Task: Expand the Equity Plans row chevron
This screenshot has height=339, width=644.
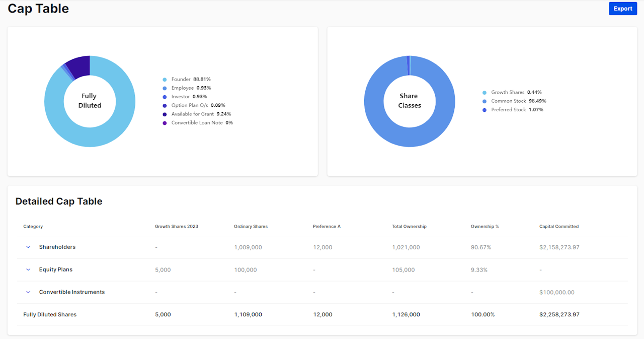Action: pyautogui.click(x=28, y=270)
